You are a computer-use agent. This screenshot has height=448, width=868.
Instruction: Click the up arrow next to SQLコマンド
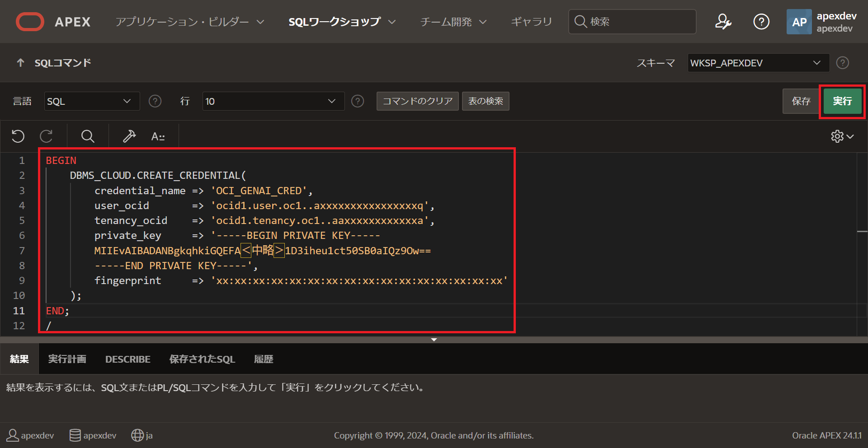20,63
